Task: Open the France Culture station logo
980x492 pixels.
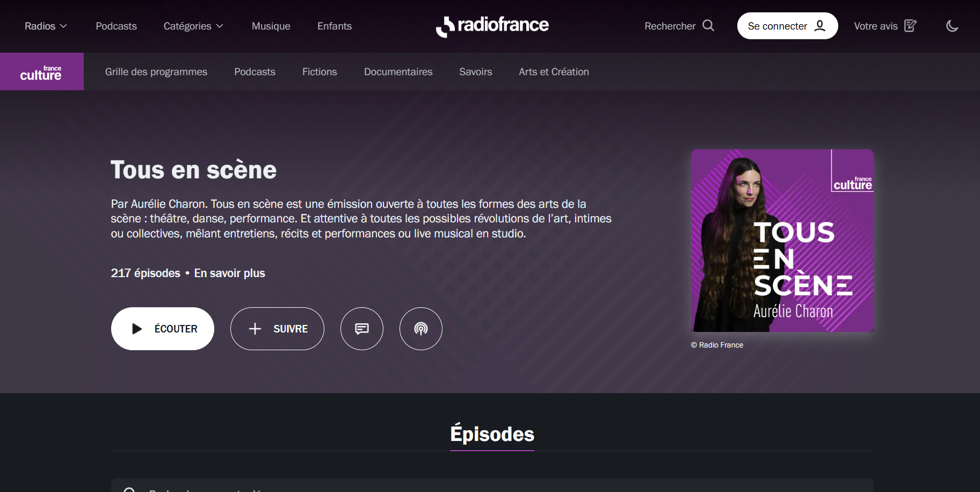Action: click(42, 71)
